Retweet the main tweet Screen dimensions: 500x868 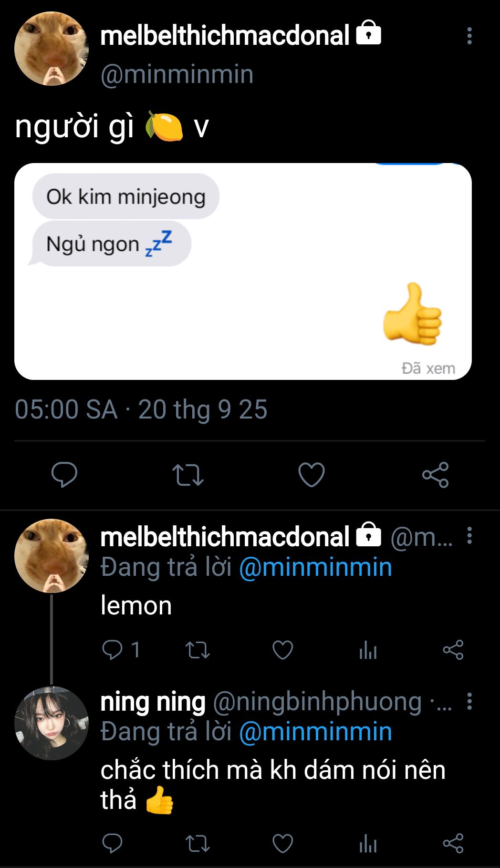pyautogui.click(x=187, y=475)
